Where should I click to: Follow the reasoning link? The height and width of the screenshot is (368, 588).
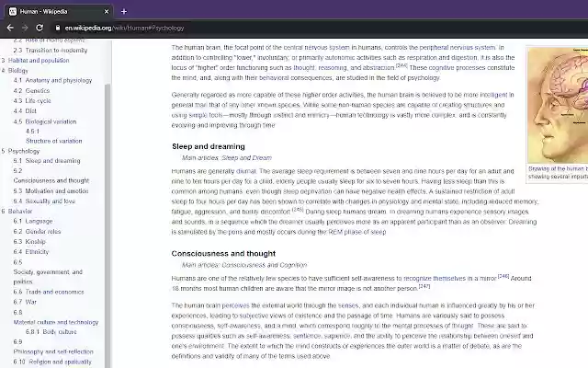pos(333,68)
